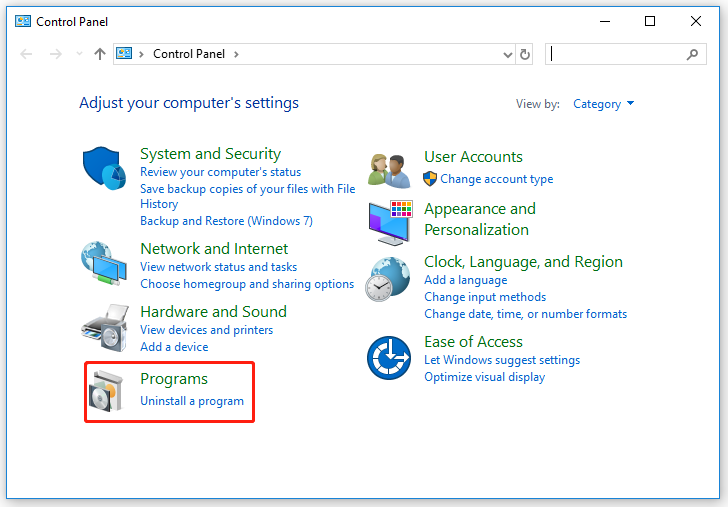Click the shield icon beside Change account type
Viewport: 728px width, 507px height.
(x=430, y=179)
